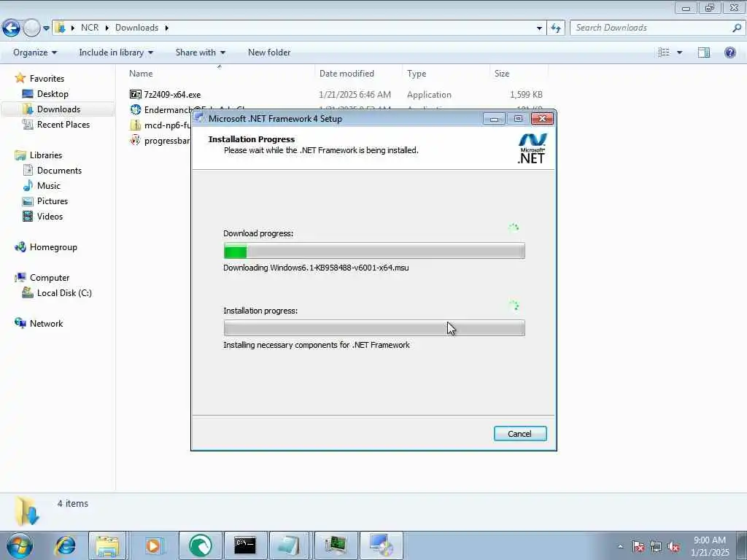Switch to .NET setup taskbar button
This screenshot has width=747, height=560.
click(381, 545)
